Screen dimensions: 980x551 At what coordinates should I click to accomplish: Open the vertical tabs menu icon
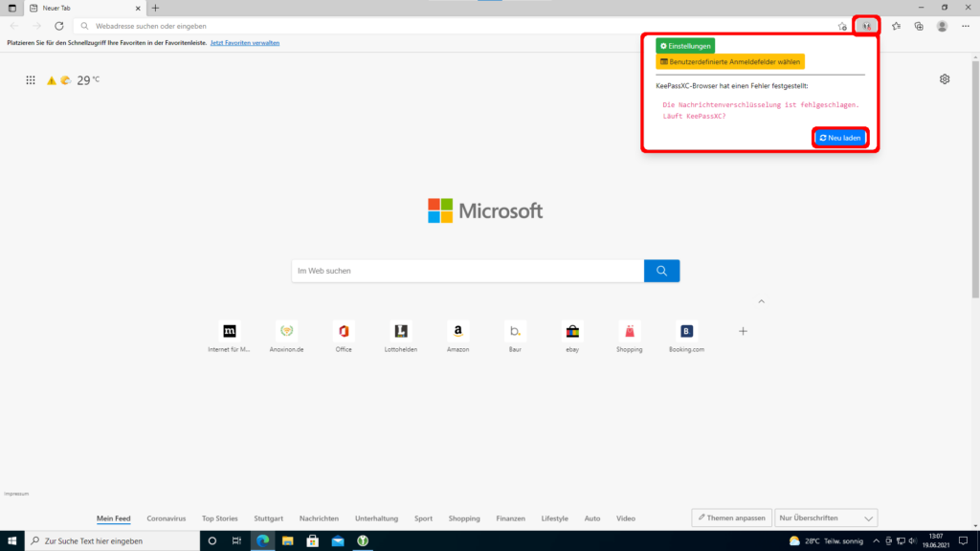point(11,8)
